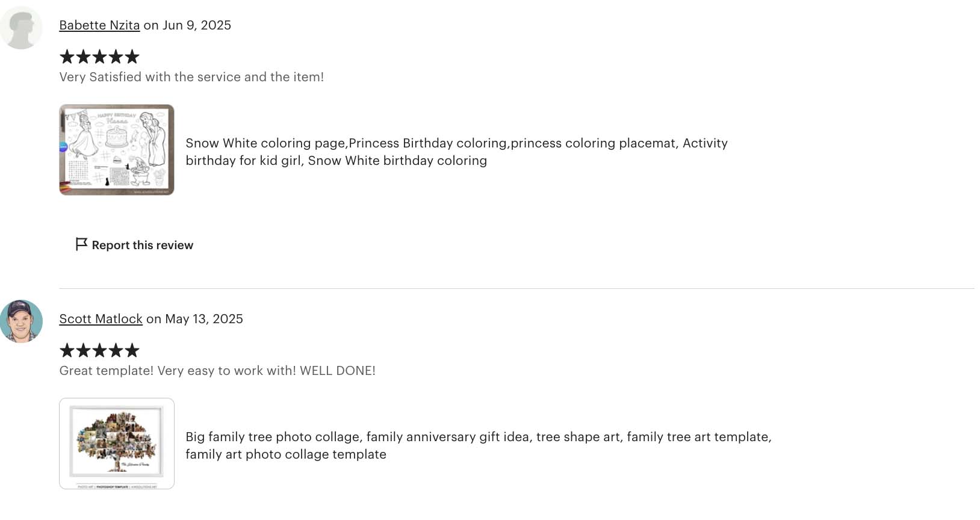Click the 'Great template! Very easy' review text
980x520 pixels.
[217, 371]
